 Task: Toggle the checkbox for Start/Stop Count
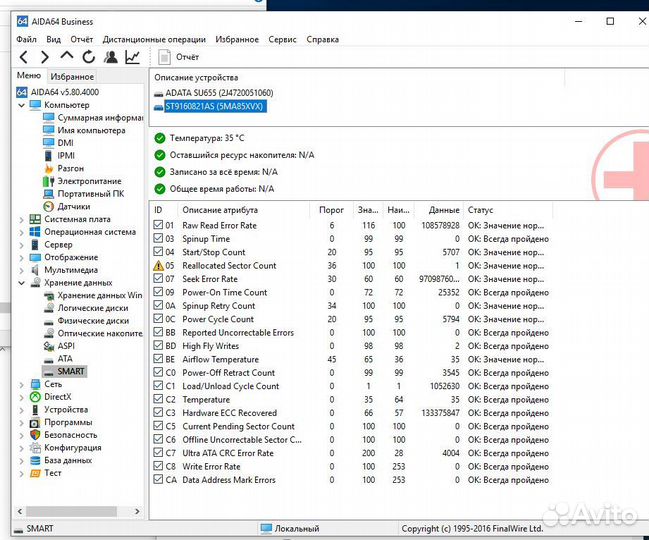[158, 252]
